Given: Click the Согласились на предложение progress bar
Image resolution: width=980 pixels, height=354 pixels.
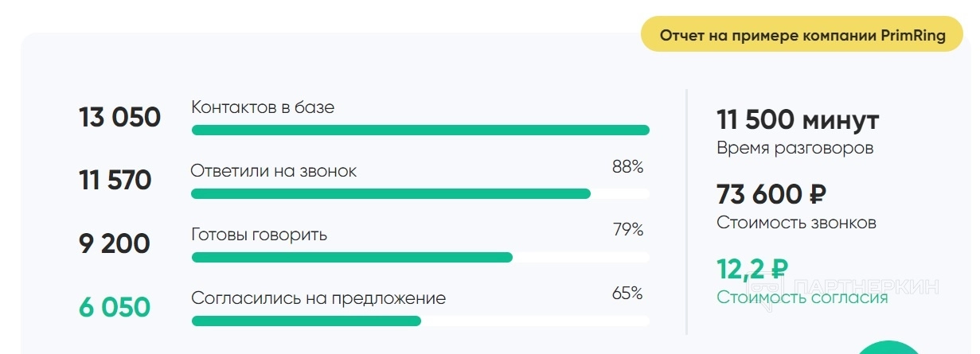Looking at the screenshot, I should tap(420, 321).
